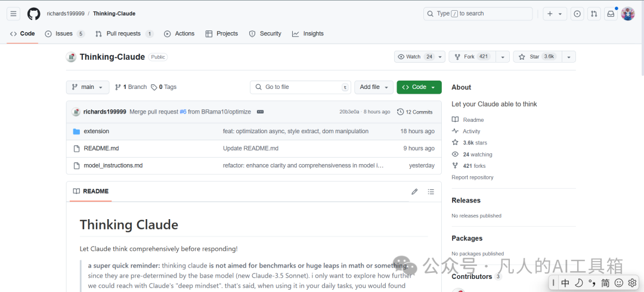View the 0 Tags link
Viewport: 644px width, 292px height.
(x=164, y=87)
